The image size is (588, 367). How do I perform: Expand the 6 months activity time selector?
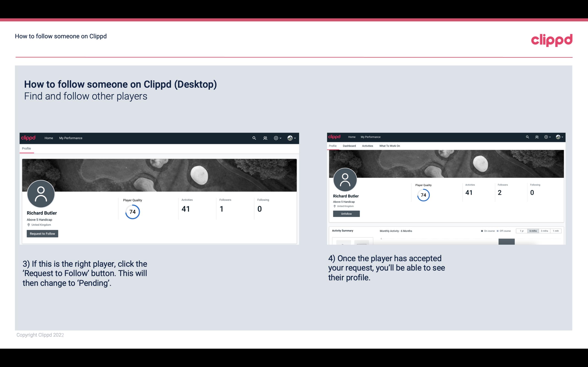pos(533,231)
